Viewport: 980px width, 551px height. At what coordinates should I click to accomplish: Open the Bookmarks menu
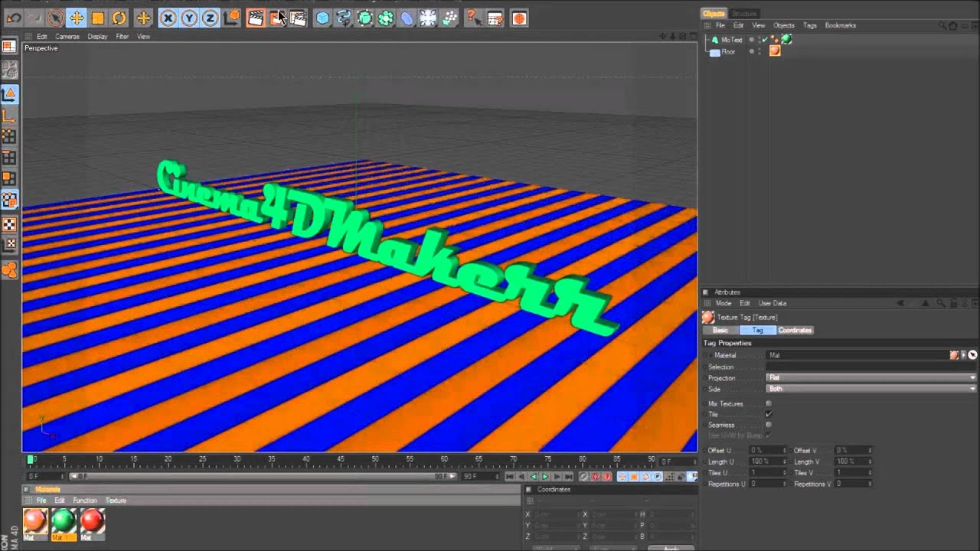tap(841, 25)
